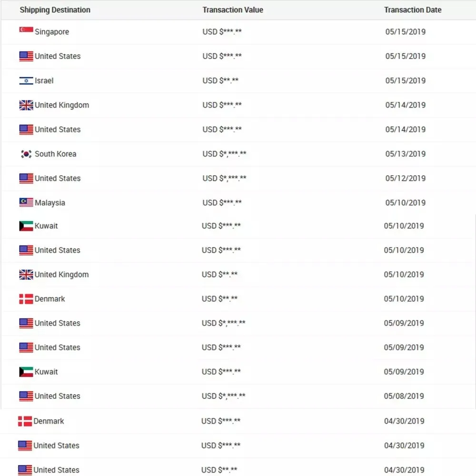
Task: Open the Malaysia destination text
Action: (50, 203)
